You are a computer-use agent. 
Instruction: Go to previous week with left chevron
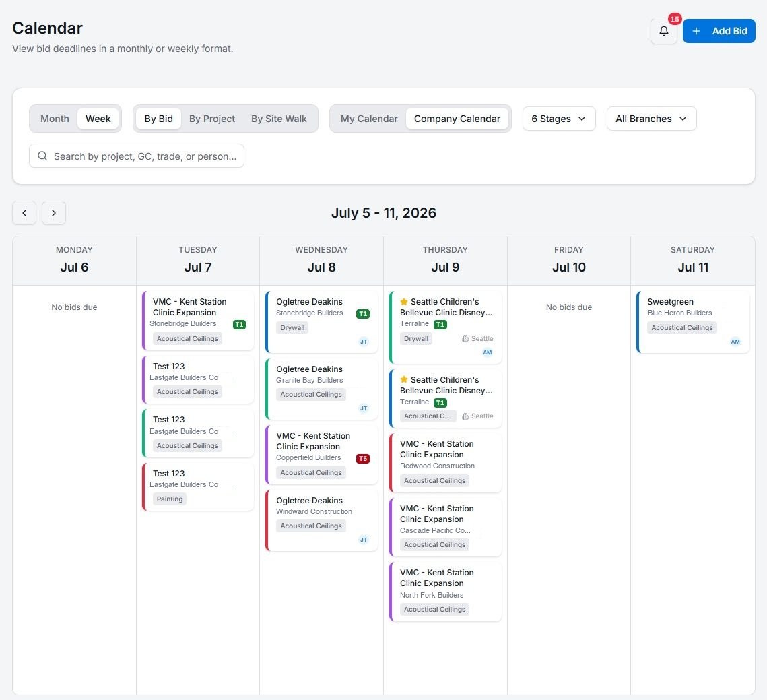click(x=24, y=213)
